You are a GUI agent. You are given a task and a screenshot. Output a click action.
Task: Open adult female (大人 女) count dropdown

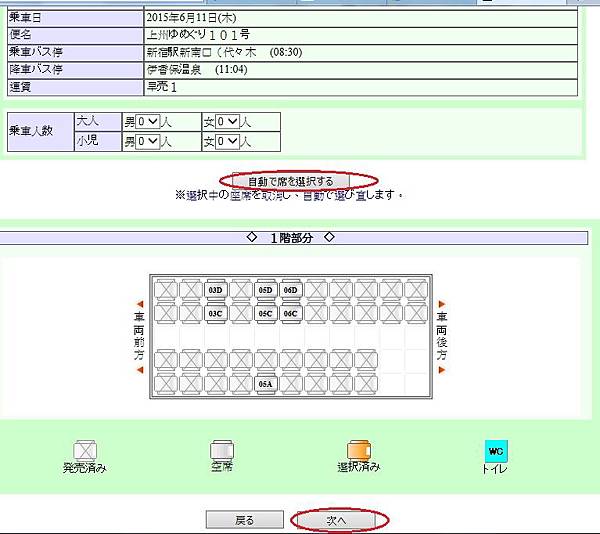click(228, 122)
